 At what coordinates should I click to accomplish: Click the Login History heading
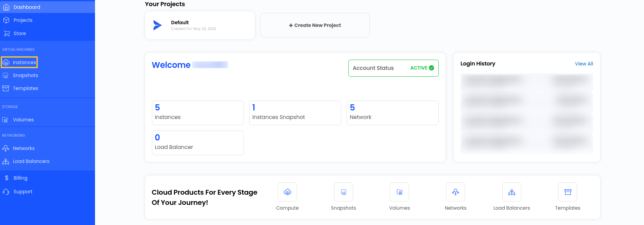pos(478,64)
